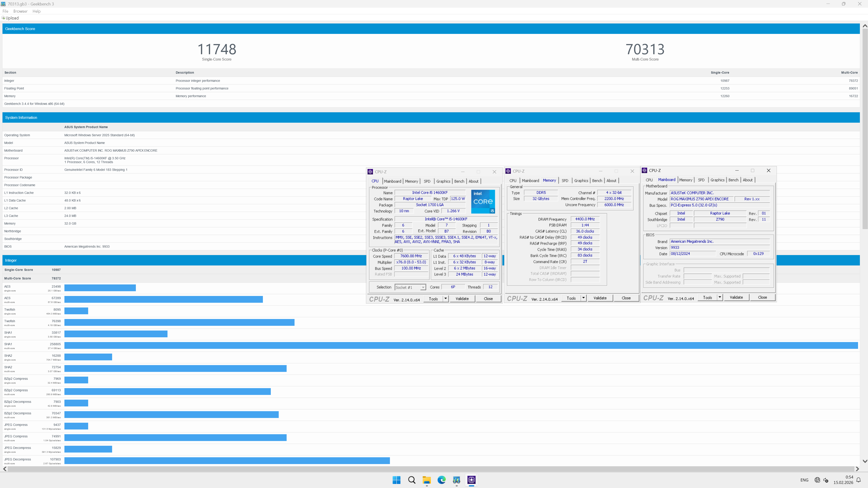Click the CPU-Z icon in Memory window title
The height and width of the screenshot is (488, 868).
coord(508,171)
